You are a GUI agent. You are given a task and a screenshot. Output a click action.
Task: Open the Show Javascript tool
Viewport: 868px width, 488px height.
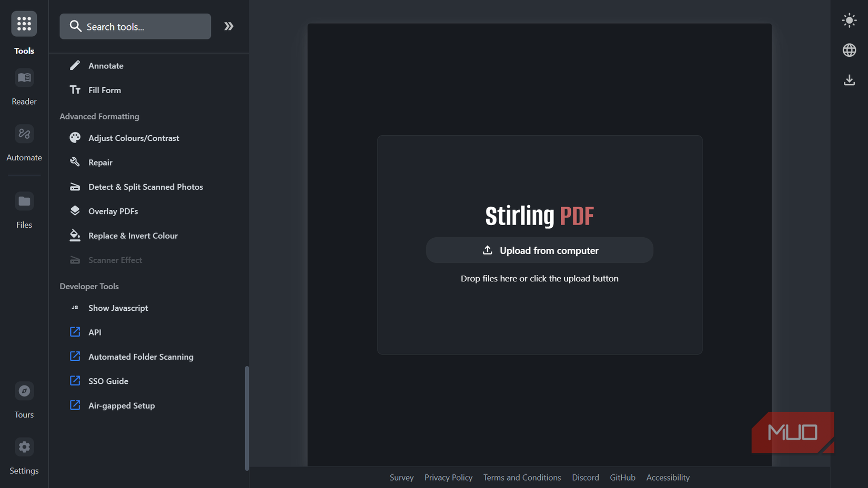pyautogui.click(x=118, y=308)
